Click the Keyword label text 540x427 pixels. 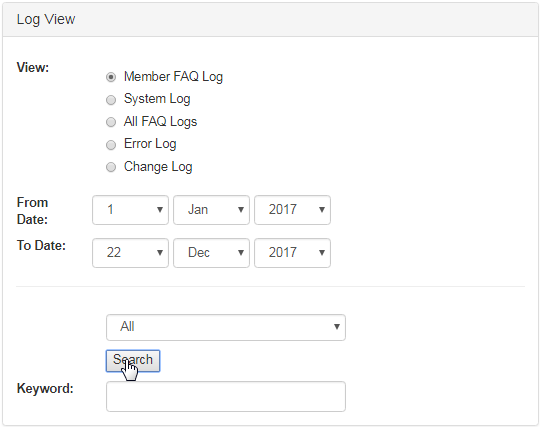45,388
